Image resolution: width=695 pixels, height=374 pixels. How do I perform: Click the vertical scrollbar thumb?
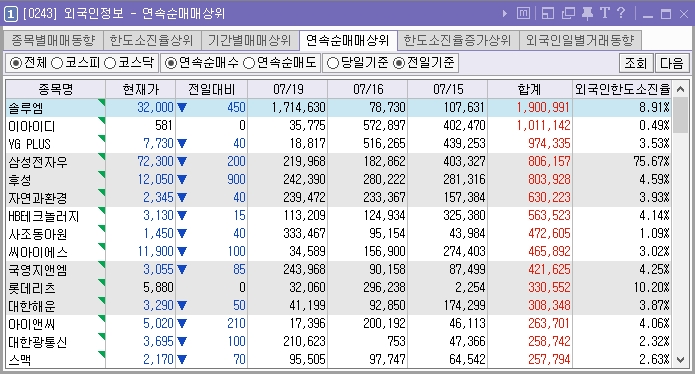tap(681, 115)
